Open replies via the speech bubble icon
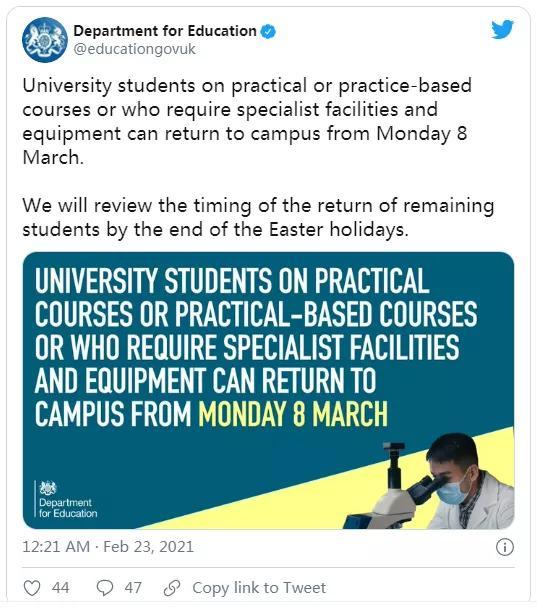 (105, 588)
